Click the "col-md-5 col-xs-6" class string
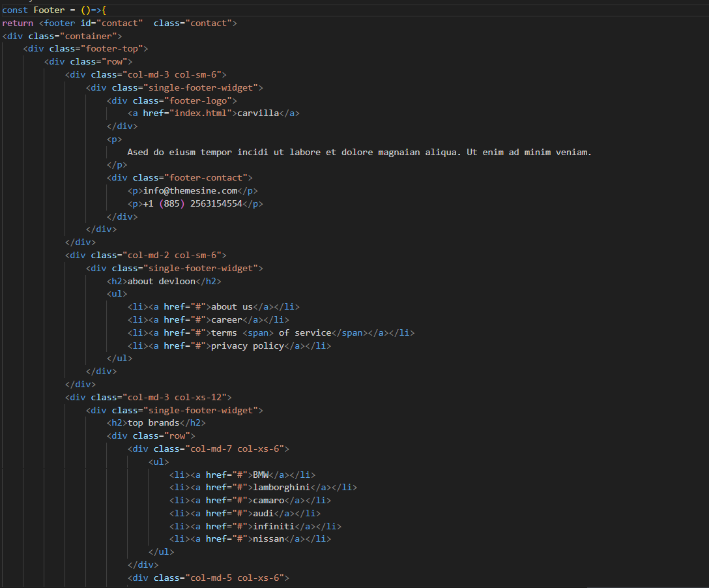Image resolution: width=709 pixels, height=588 pixels. coord(237,578)
